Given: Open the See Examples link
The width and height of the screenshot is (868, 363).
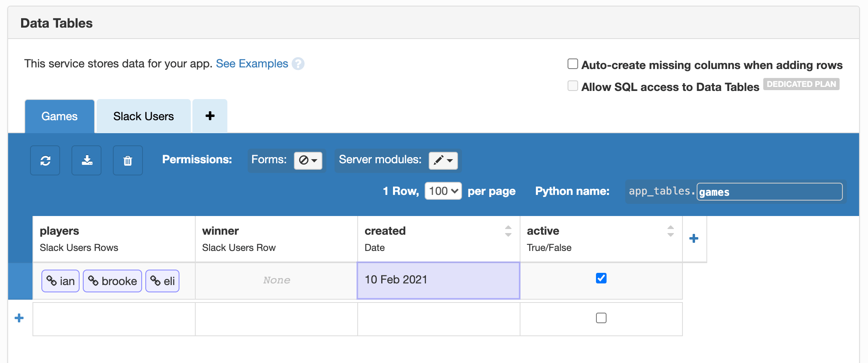Looking at the screenshot, I should 252,64.
